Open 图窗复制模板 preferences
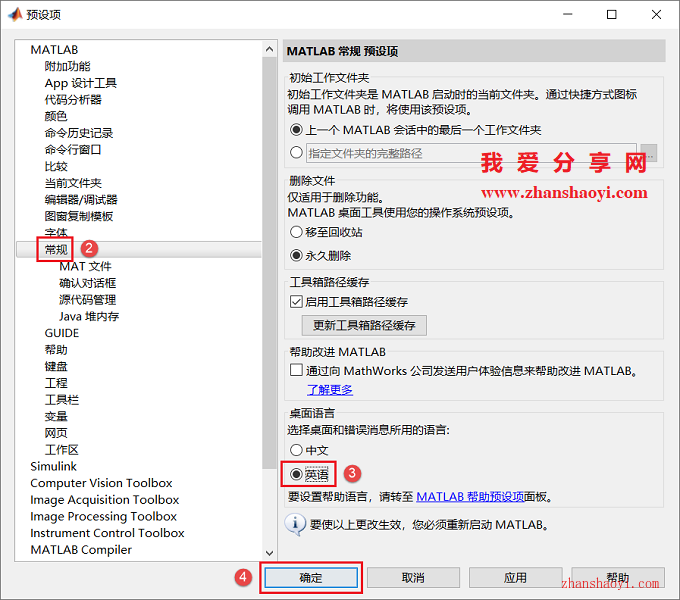 pyautogui.click(x=78, y=216)
